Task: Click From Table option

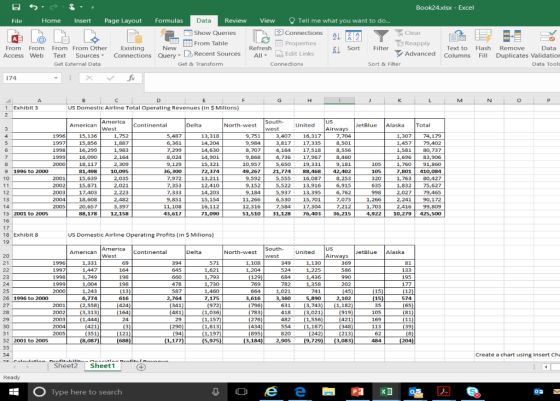Action: tap(206, 43)
